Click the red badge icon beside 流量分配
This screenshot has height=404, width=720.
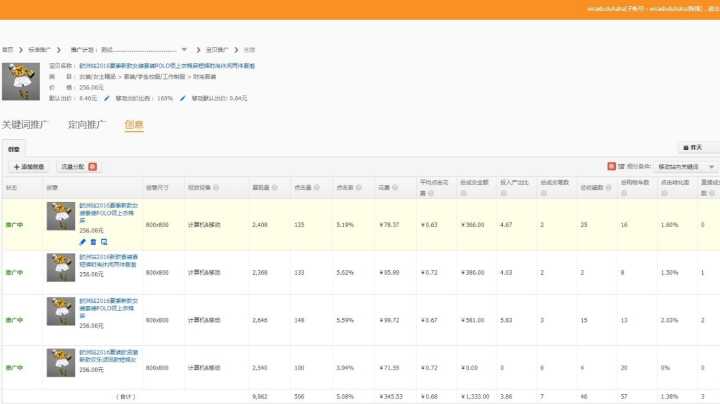click(92, 166)
